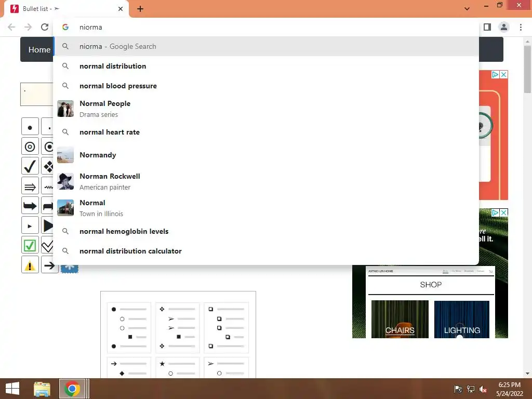532x399 pixels.
Task: Click the network tray icon
Action: click(471, 389)
